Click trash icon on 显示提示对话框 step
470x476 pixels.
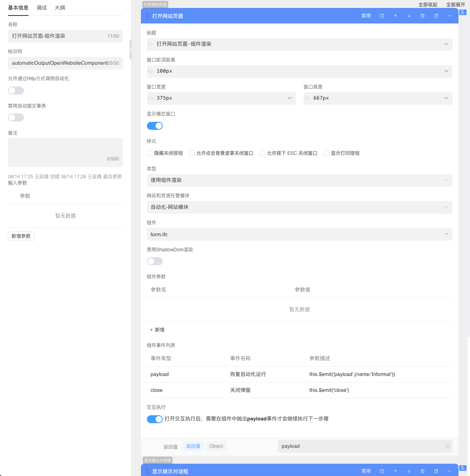coord(422,471)
